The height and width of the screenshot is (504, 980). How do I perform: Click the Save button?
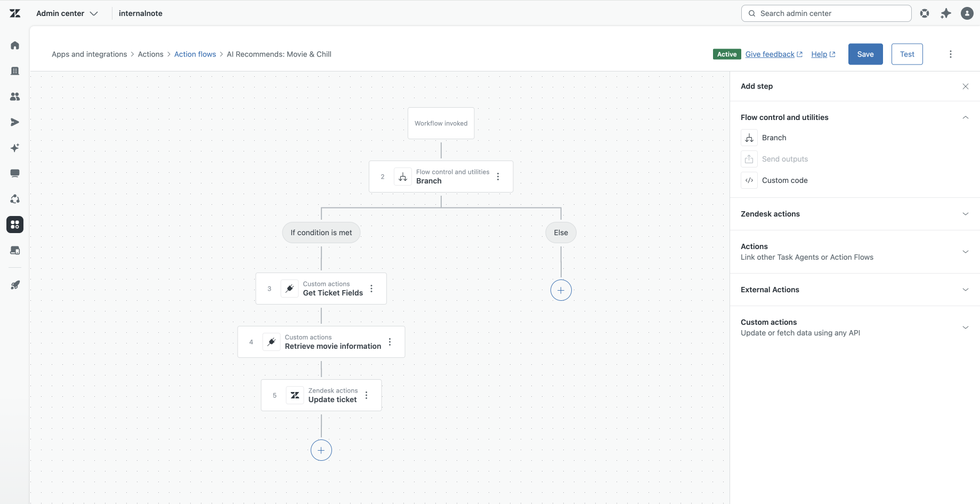coord(865,54)
